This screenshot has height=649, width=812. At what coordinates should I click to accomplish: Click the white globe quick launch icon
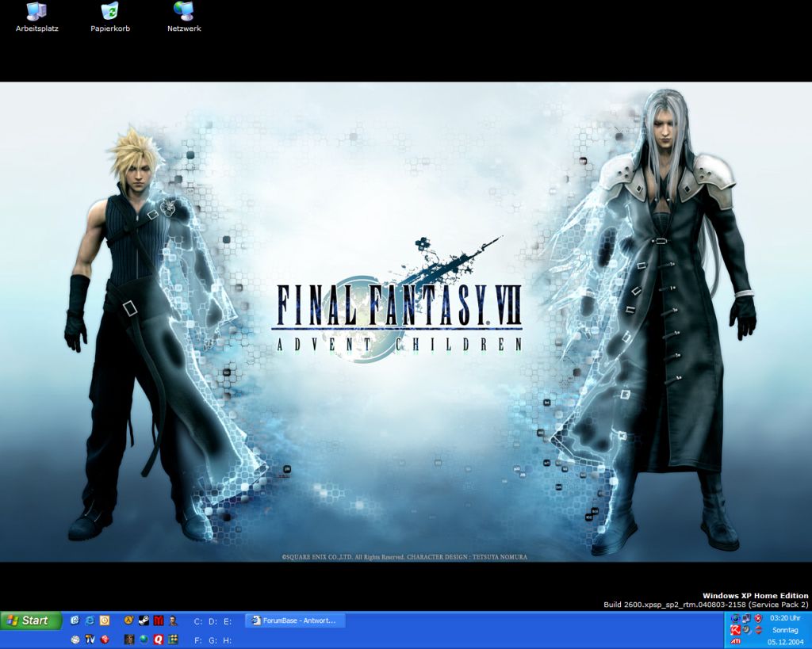(75, 639)
